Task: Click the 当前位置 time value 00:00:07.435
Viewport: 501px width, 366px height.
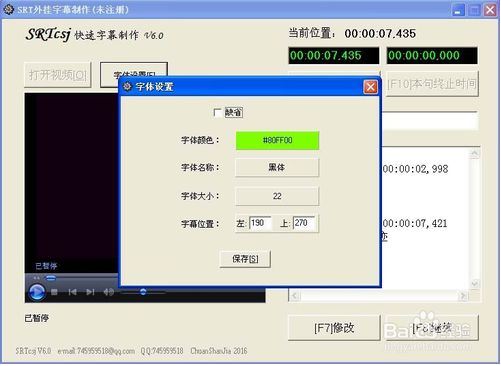Action: 380,33
